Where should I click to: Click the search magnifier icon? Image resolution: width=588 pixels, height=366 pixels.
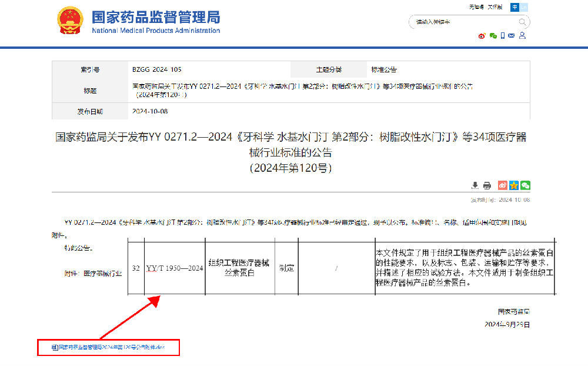[x=522, y=22]
